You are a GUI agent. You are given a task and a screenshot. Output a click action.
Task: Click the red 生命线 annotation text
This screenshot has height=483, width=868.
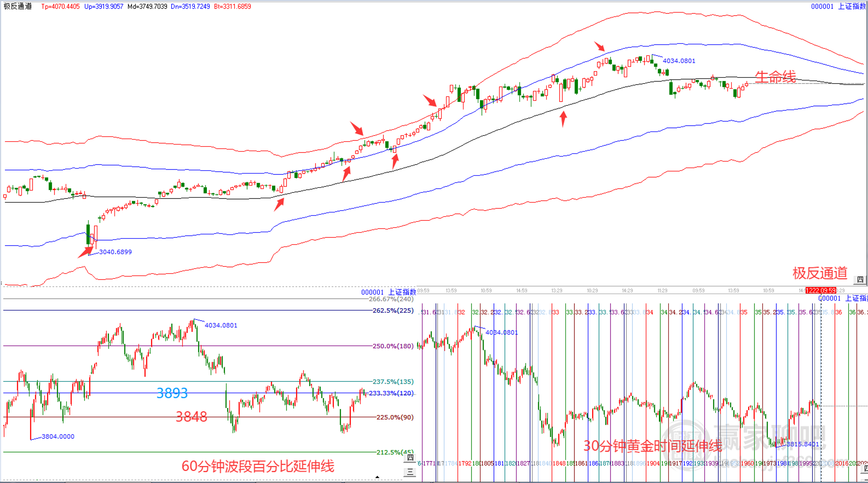(775, 77)
